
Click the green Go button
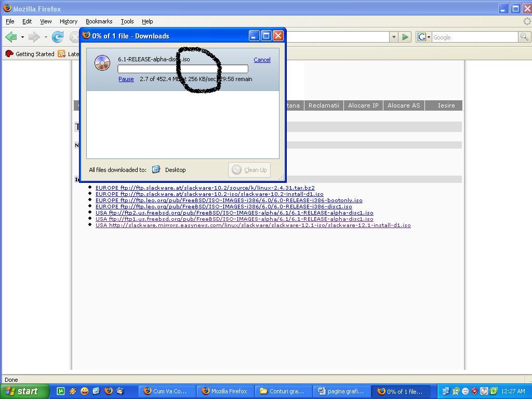tap(405, 37)
